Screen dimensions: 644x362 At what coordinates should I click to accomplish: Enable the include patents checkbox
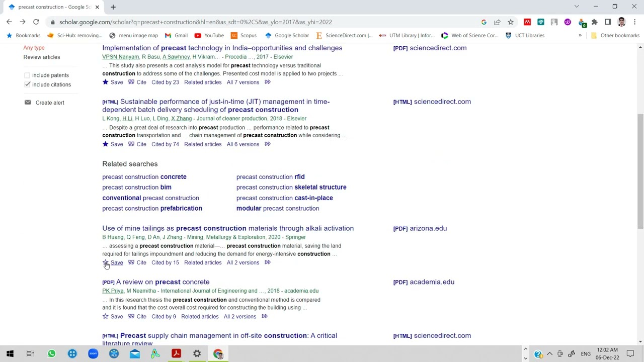pos(27,75)
